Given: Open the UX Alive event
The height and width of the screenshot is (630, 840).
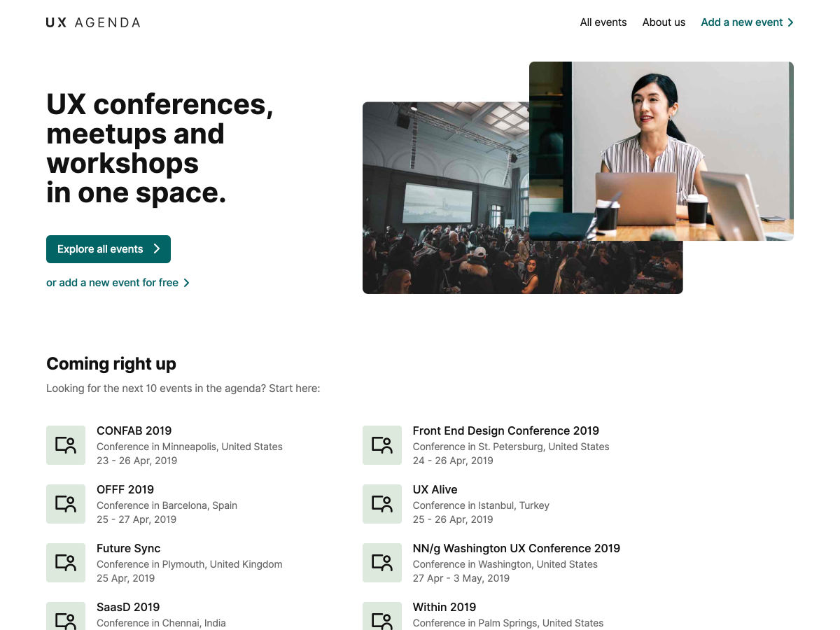Looking at the screenshot, I should [x=435, y=489].
